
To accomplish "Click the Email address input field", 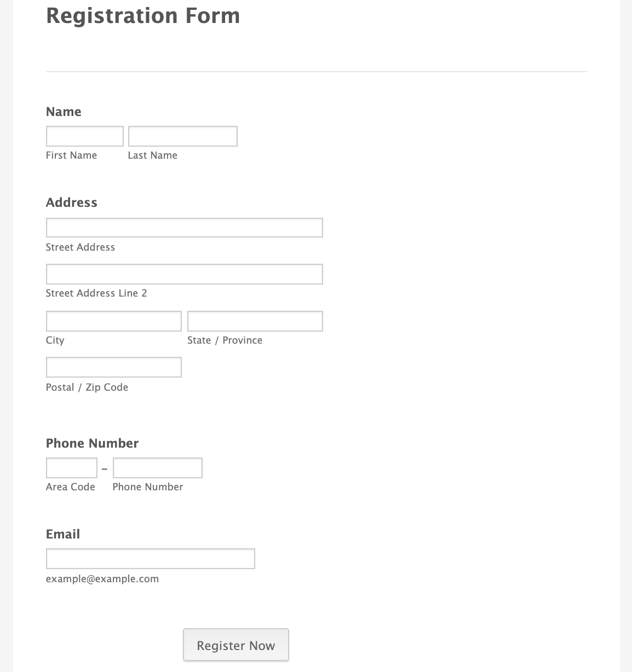I will click(x=150, y=558).
